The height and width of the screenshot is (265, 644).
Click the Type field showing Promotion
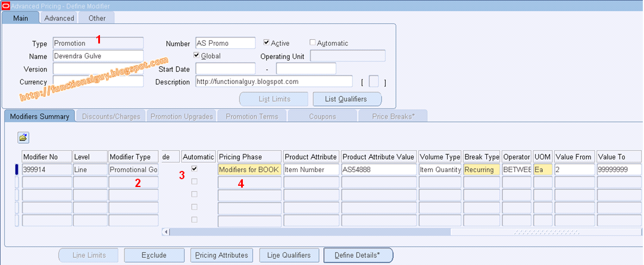[98, 43]
